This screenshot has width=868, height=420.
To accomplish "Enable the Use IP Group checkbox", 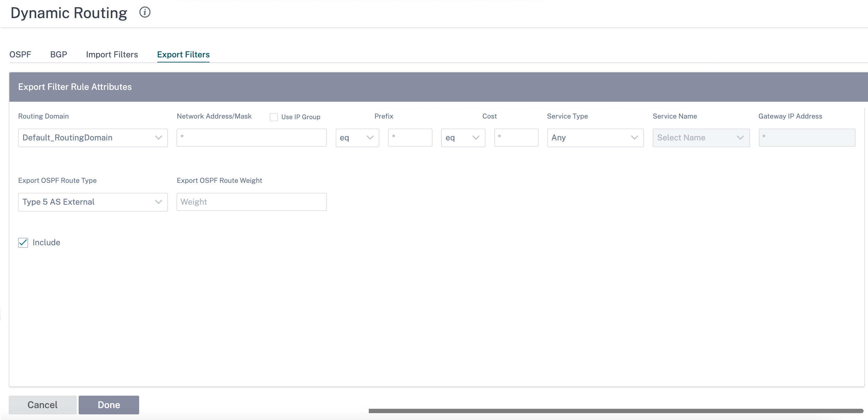I will (274, 117).
